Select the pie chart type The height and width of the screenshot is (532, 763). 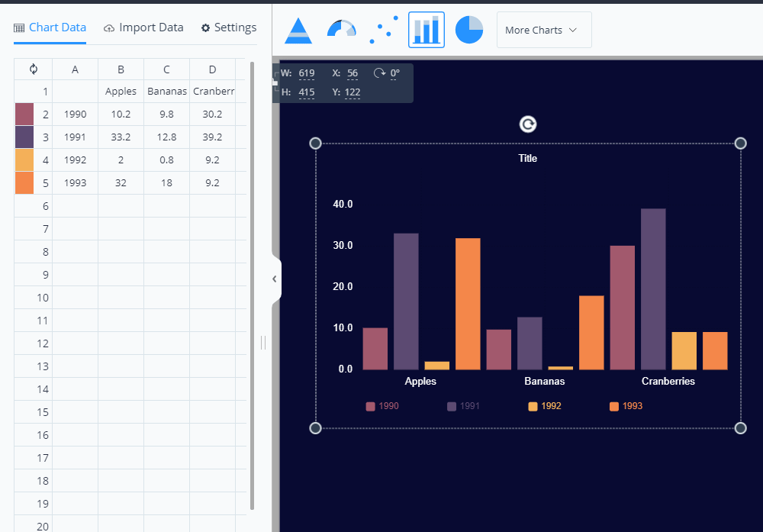tap(469, 30)
